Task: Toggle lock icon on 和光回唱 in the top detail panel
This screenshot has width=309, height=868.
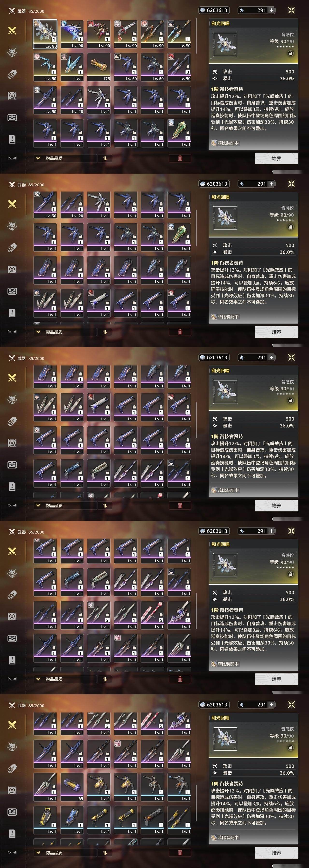Action: (x=290, y=53)
